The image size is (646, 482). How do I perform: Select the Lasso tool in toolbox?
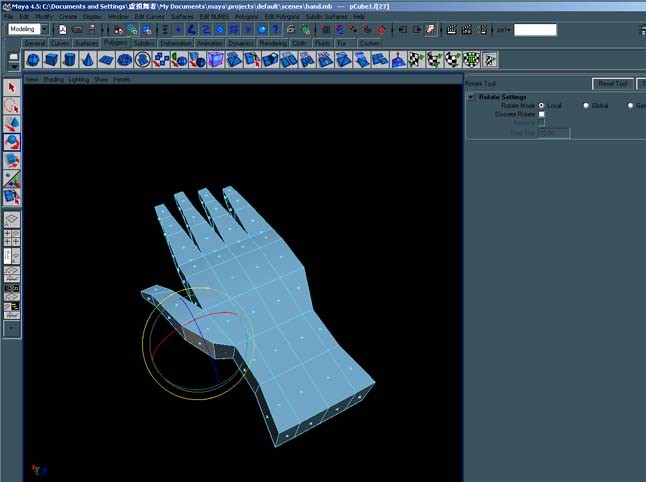pyautogui.click(x=12, y=106)
